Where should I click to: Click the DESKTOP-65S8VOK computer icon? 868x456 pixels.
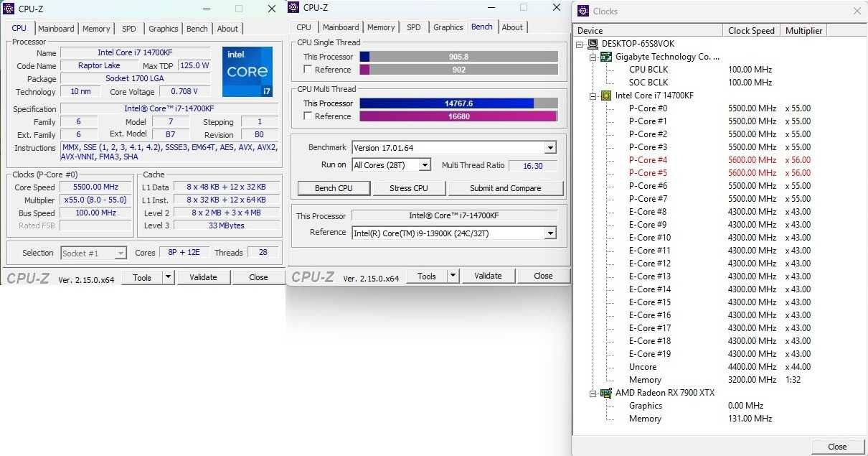click(x=593, y=44)
